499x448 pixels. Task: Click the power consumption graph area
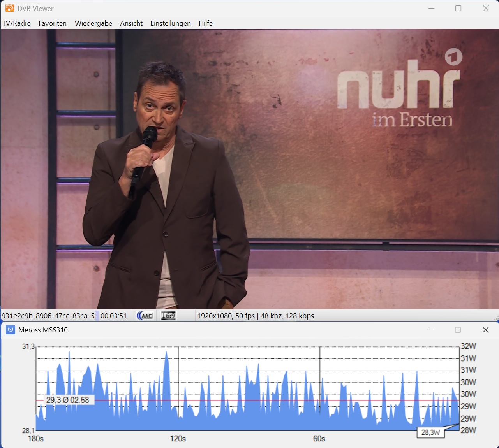[x=247, y=388]
